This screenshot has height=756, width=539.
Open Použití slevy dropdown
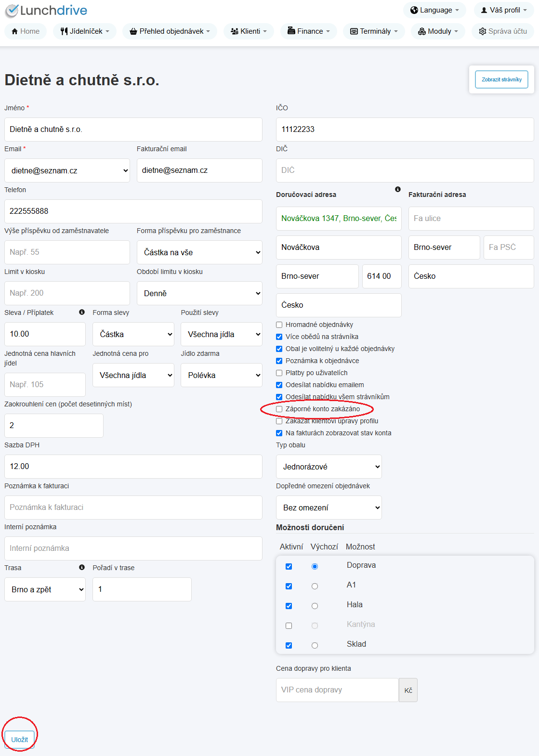[x=222, y=334]
